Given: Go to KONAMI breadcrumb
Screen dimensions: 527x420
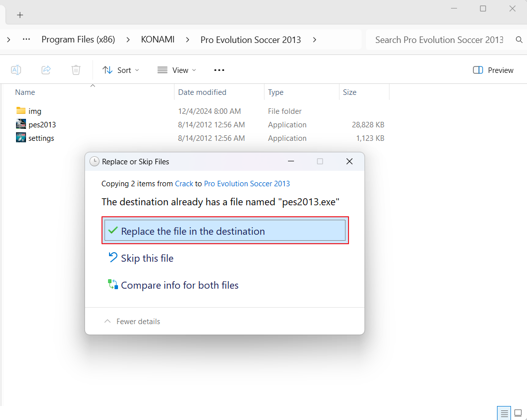Looking at the screenshot, I should pos(157,39).
